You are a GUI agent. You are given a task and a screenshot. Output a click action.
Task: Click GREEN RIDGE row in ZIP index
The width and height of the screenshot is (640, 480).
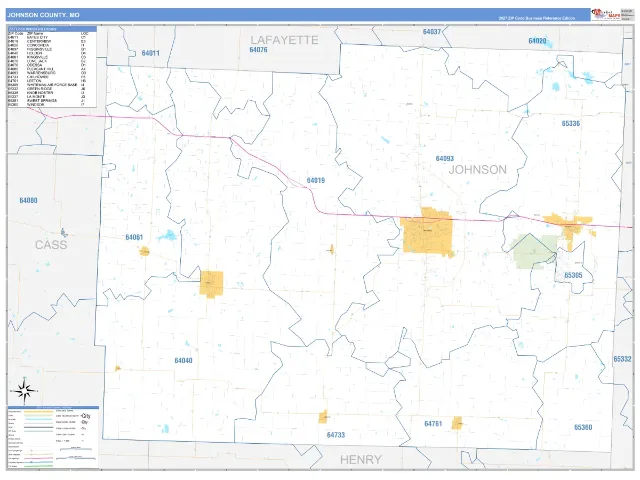(x=47, y=89)
